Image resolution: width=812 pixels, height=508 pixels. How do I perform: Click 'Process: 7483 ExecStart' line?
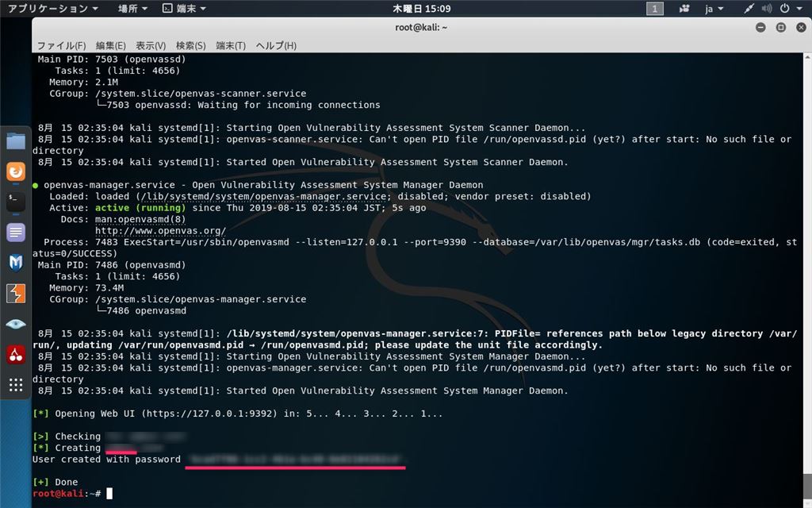(414, 248)
